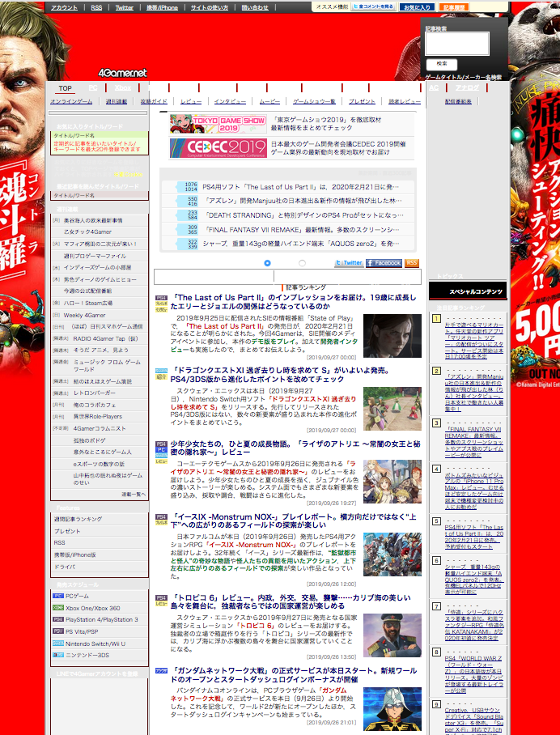Click the 全コメントを見る Twitter button

[x=373, y=7]
